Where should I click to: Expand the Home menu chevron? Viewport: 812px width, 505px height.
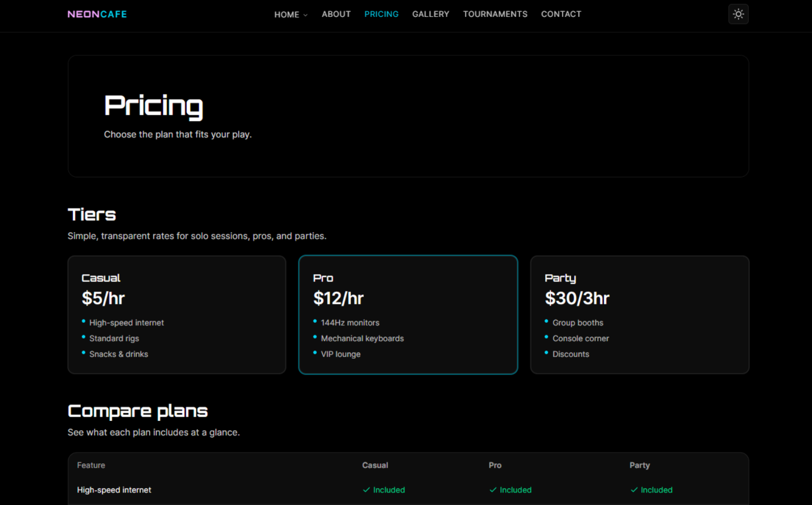[x=305, y=15]
